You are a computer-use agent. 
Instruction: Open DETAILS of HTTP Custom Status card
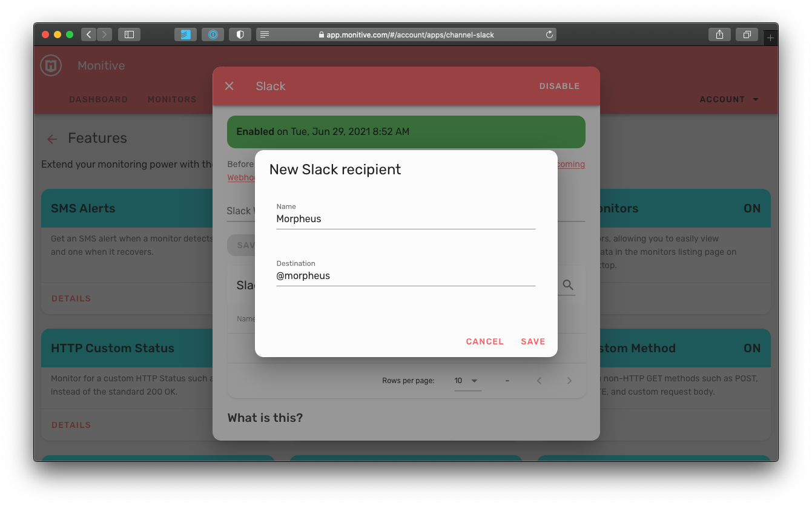pos(71,425)
